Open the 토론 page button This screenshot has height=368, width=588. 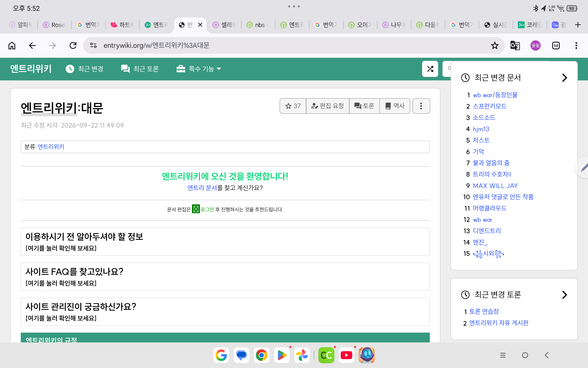pyautogui.click(x=364, y=106)
